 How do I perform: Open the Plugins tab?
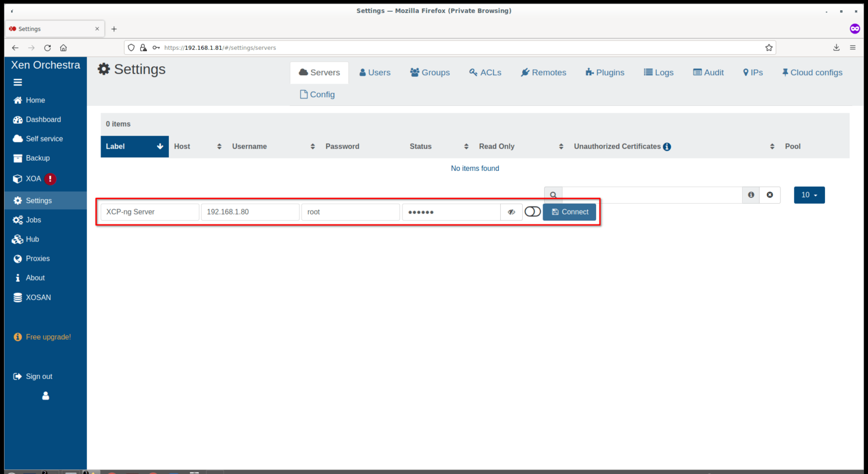[605, 72]
